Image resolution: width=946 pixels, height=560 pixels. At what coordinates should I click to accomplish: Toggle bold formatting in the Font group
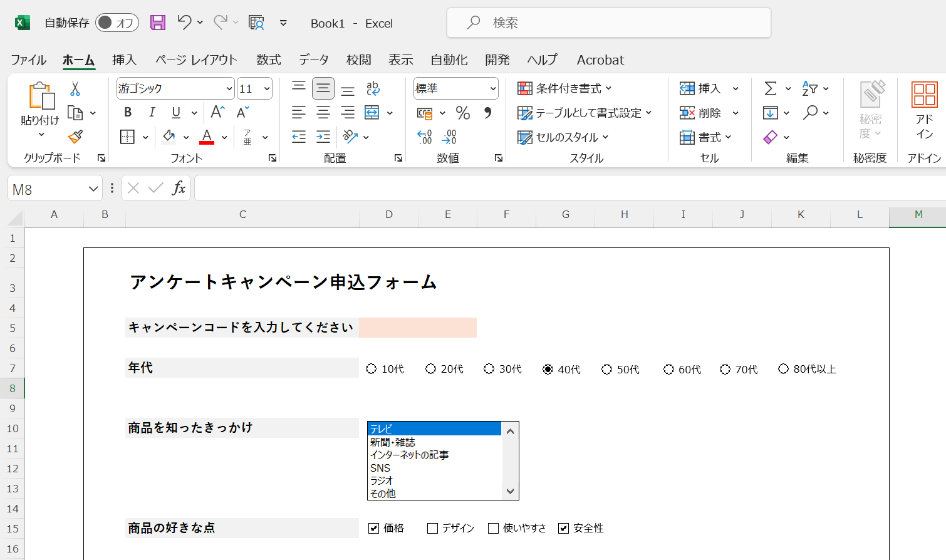[127, 112]
